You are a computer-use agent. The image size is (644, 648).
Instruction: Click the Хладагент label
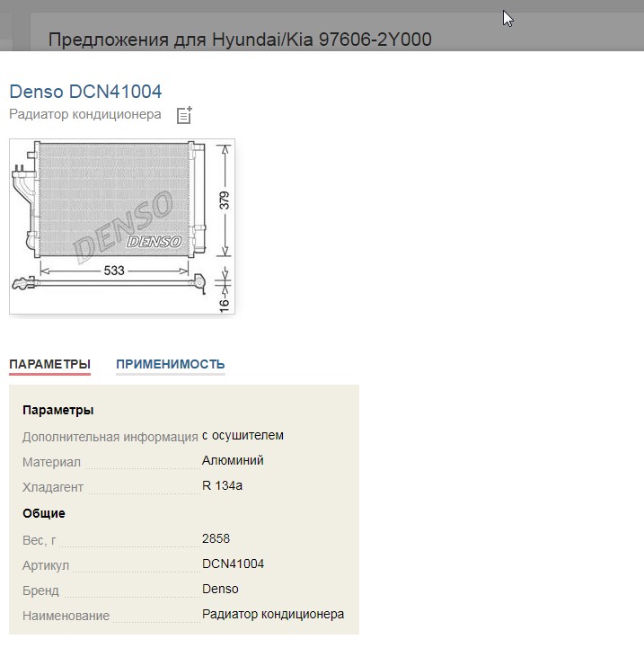(52, 487)
